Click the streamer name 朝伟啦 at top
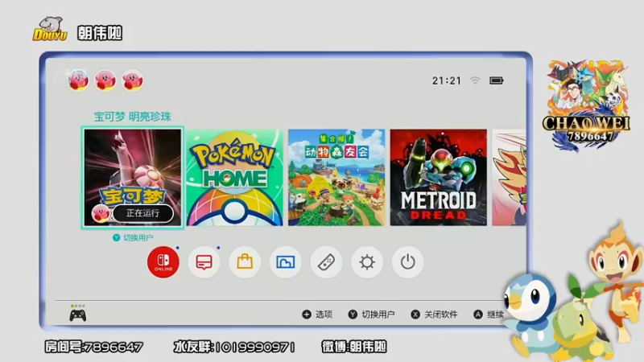The height and width of the screenshot is (362, 644). click(x=100, y=33)
